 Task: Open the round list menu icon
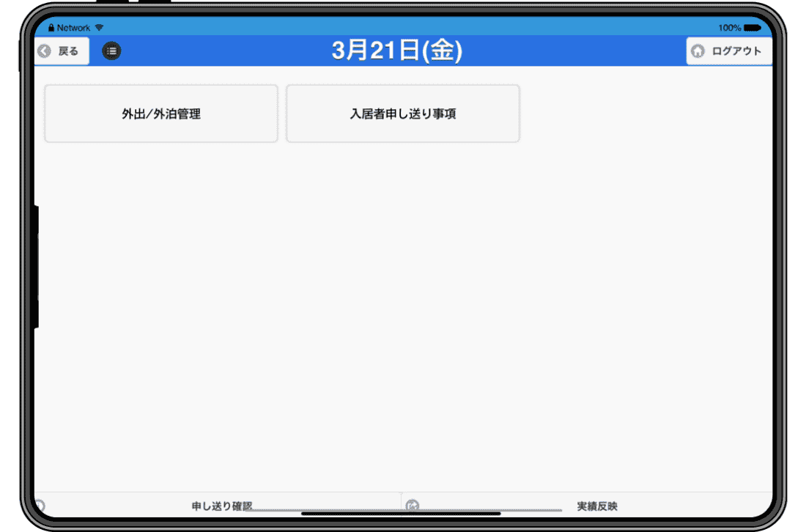pos(111,51)
